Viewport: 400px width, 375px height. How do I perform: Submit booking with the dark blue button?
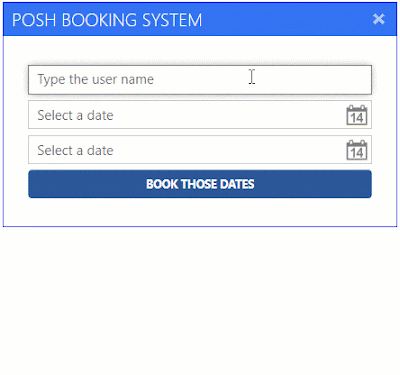pyautogui.click(x=200, y=184)
